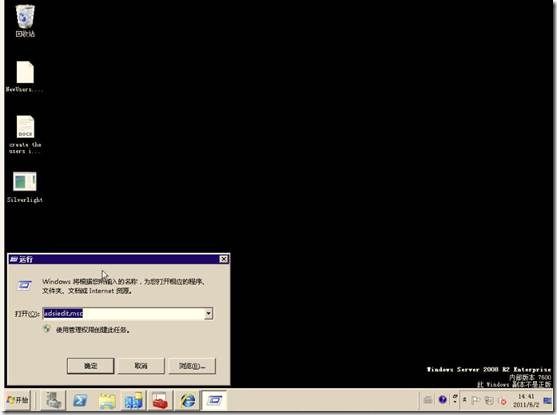Open the blue-and-yellow taskbar icon beside the folder
Image resolution: width=557 pixels, height=415 pixels.
134,400
